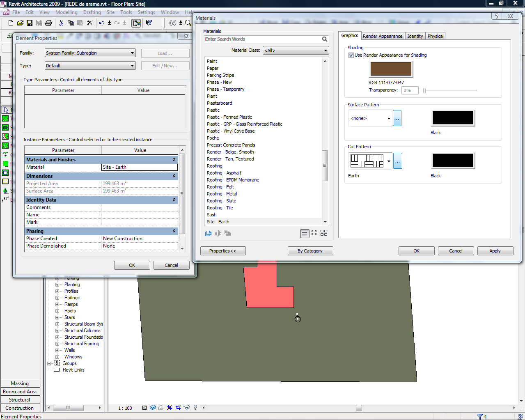Click the Cut scissors icon

coord(61,23)
